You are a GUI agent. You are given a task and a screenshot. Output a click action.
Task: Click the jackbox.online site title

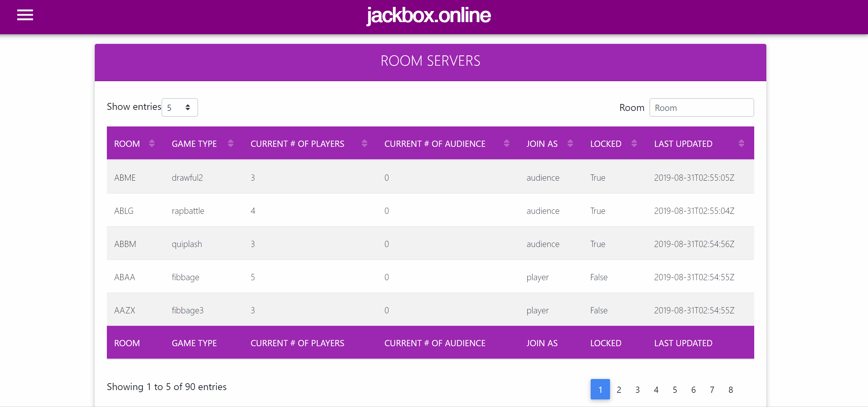point(428,16)
